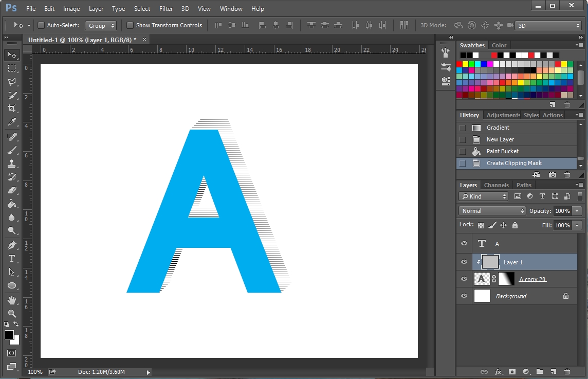Select the New Layer history state

tap(517, 139)
